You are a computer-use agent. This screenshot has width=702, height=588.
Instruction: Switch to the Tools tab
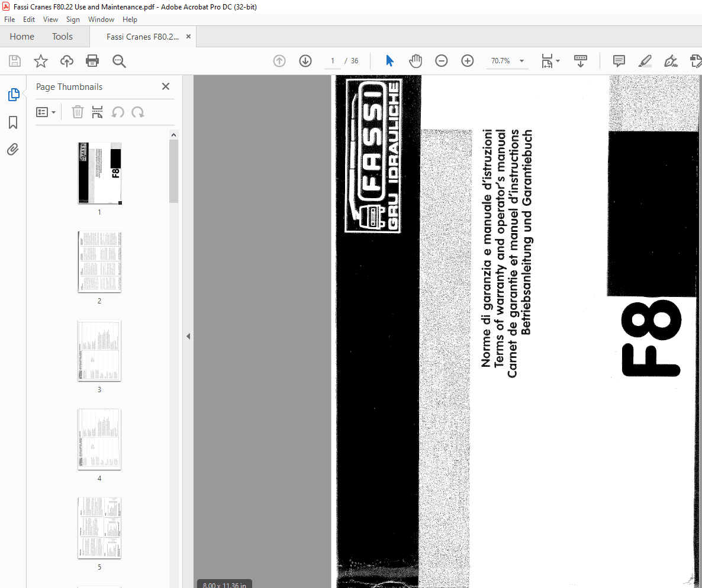(x=62, y=37)
